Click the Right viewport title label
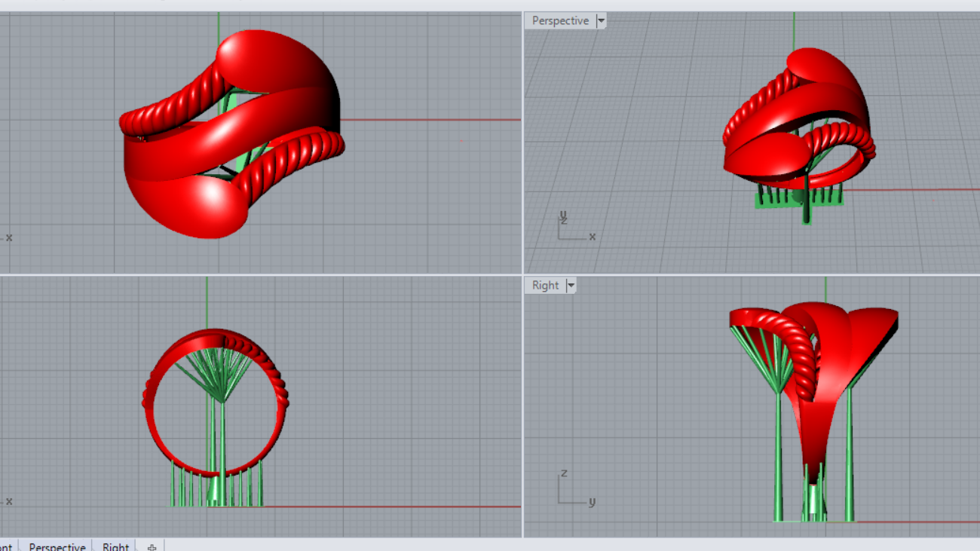Image resolution: width=980 pixels, height=551 pixels. click(544, 286)
